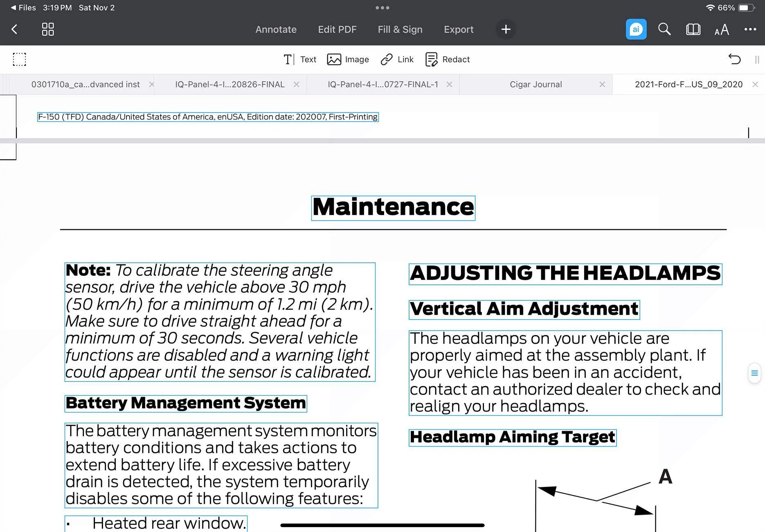Add new item with plus button
Screen dimensions: 765x532
pyautogui.click(x=506, y=29)
